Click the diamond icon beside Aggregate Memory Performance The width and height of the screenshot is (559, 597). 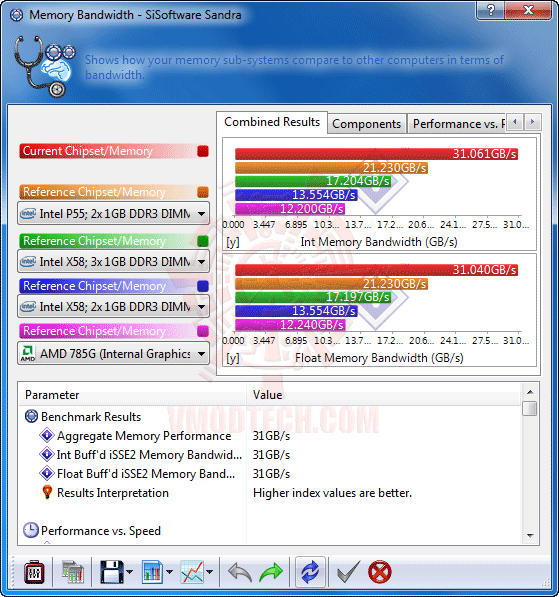tap(47, 436)
